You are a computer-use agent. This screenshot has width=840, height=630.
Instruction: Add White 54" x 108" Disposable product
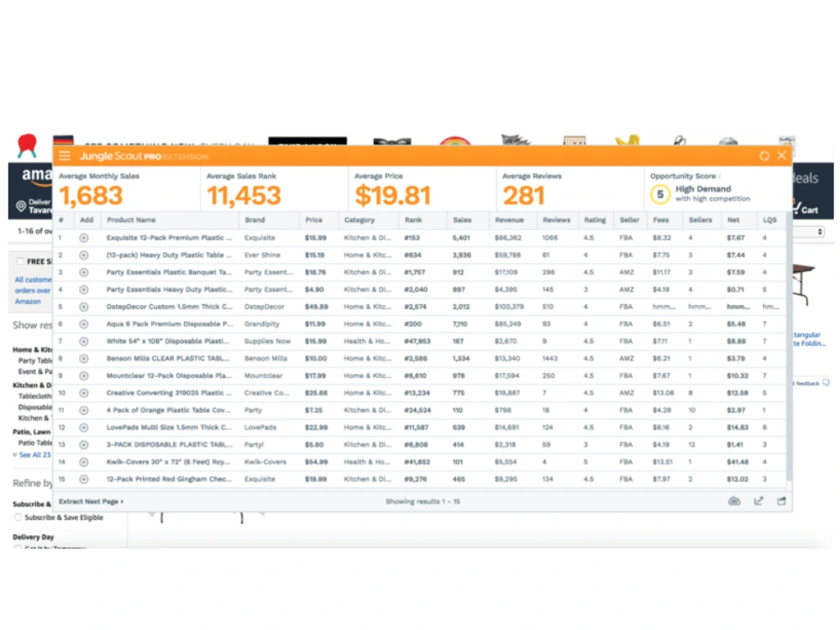pyautogui.click(x=83, y=341)
